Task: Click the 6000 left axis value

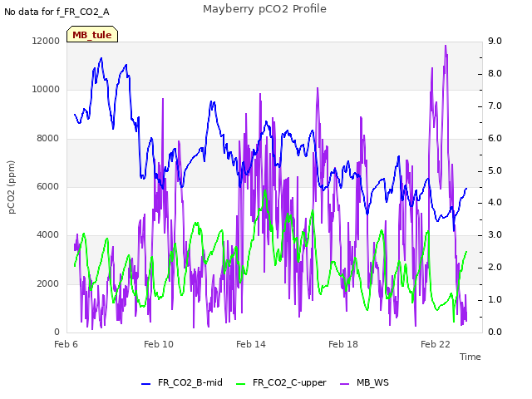Action: pos(48,186)
